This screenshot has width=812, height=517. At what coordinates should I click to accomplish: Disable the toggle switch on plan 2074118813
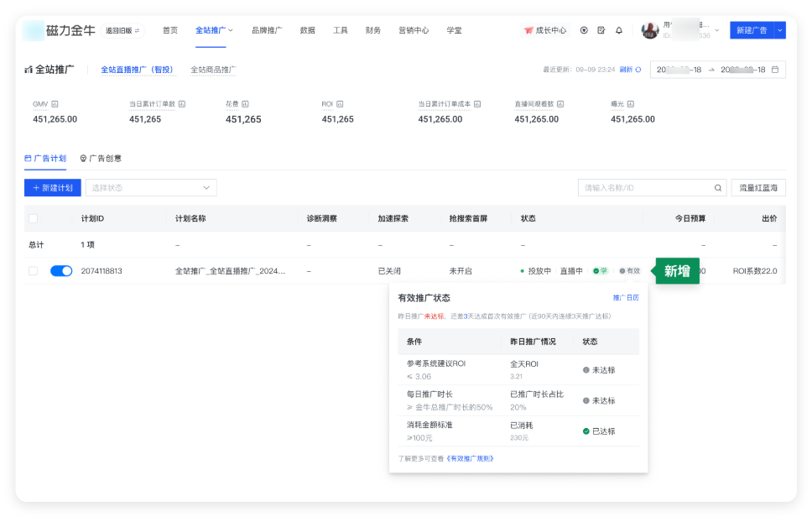61,270
